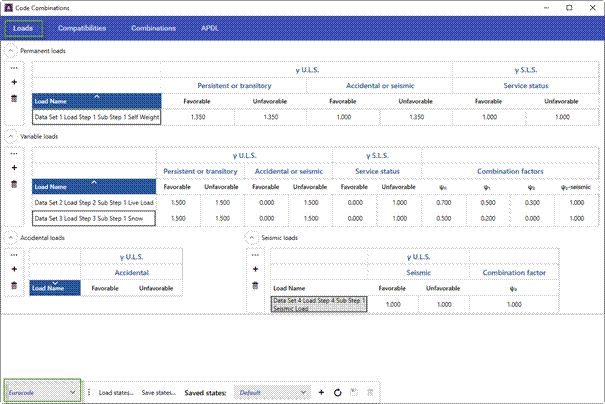This screenshot has height=404, width=605.
Task: Switch to the Compatibilities tab
Action: point(82,28)
